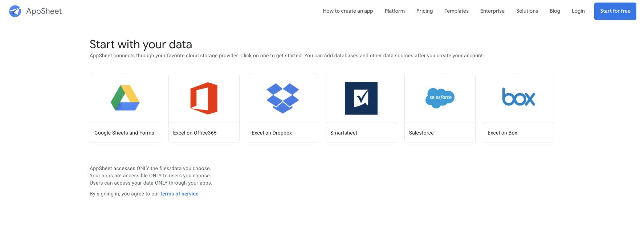Click the Start for free button
The width and height of the screenshot is (644, 227).
point(615,11)
